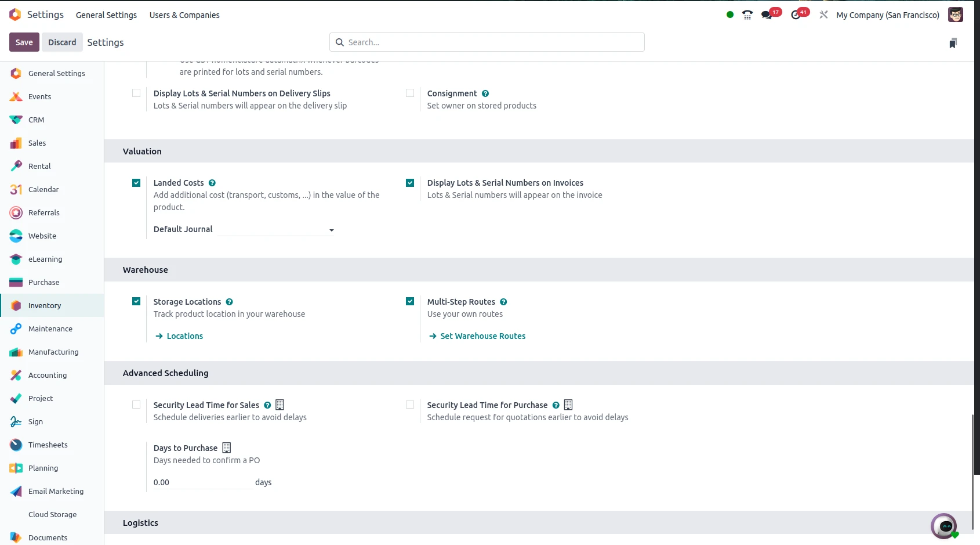Disable the Landed Costs checkbox
Screen dimensions: 980x545
pos(136,183)
